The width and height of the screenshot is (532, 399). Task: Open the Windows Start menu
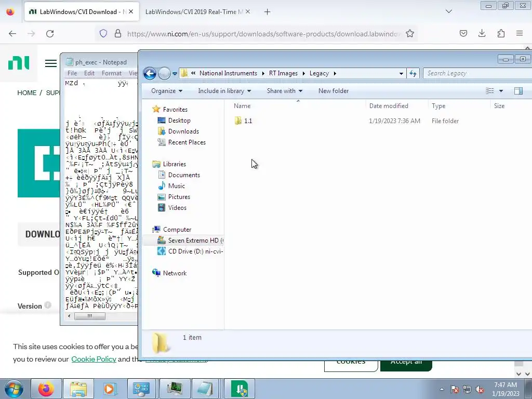coord(14,389)
